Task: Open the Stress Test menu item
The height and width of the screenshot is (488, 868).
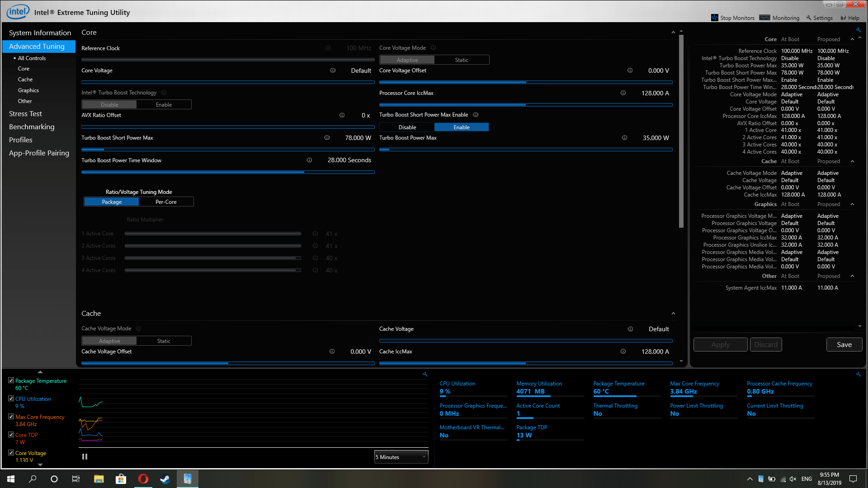Action: [x=25, y=114]
